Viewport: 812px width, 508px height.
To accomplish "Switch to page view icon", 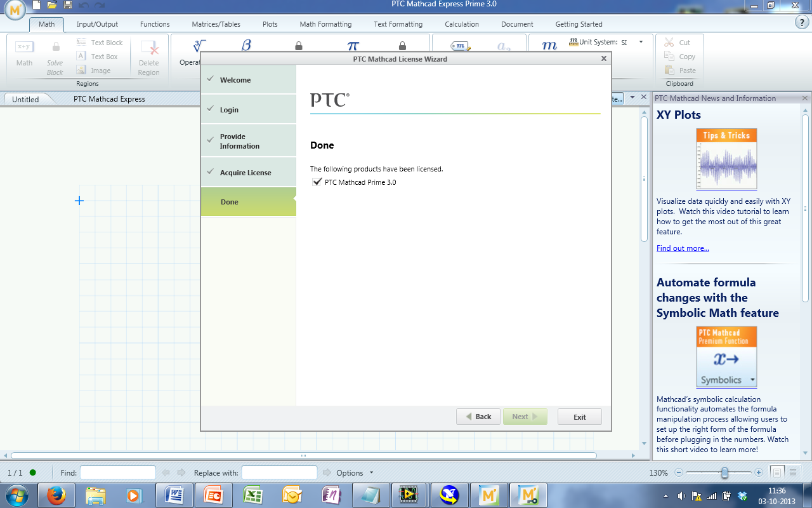I will click(777, 472).
